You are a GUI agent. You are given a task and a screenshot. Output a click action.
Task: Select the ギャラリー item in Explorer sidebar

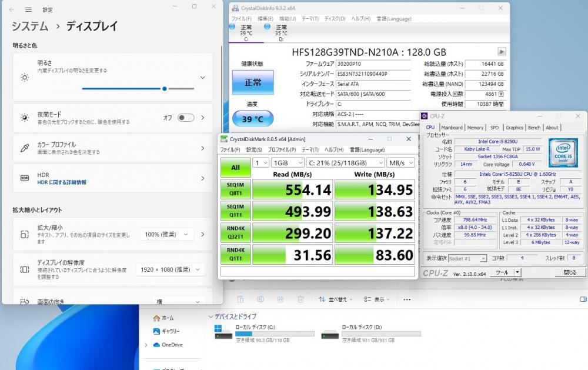(x=166, y=331)
